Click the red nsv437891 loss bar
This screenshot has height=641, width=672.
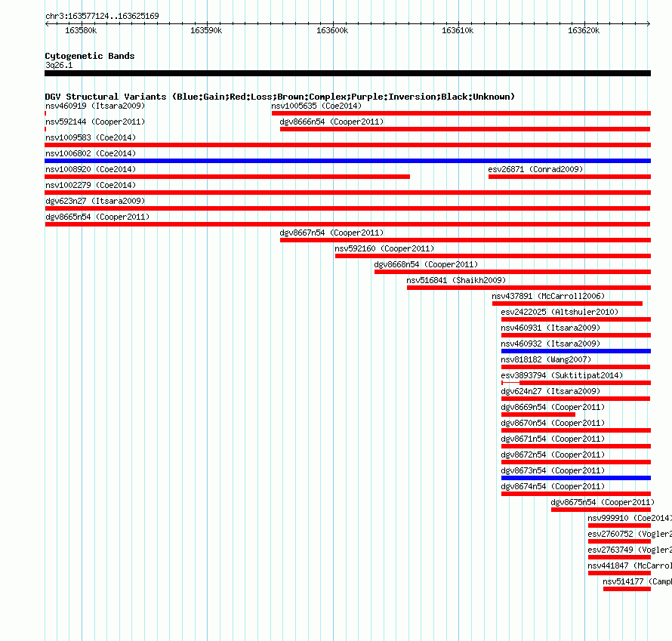pyautogui.click(x=568, y=304)
